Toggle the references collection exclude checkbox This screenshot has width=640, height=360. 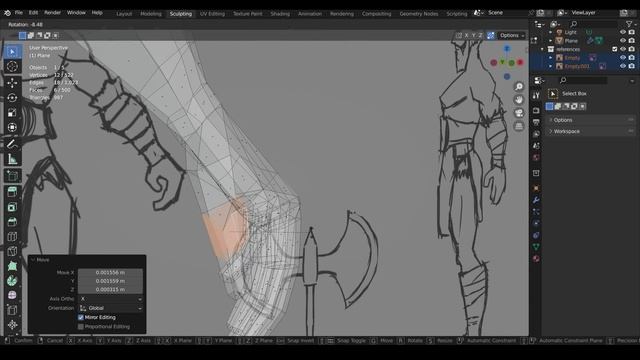click(615, 49)
